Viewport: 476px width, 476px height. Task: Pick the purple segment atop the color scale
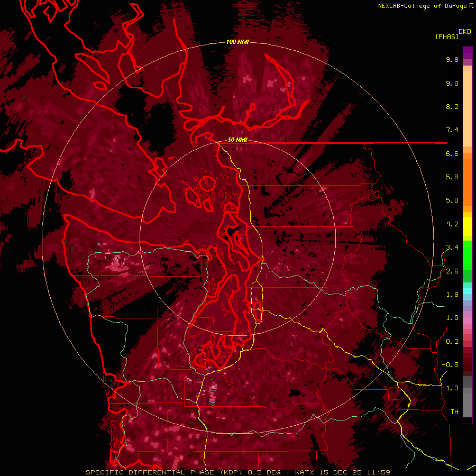pyautogui.click(x=467, y=53)
